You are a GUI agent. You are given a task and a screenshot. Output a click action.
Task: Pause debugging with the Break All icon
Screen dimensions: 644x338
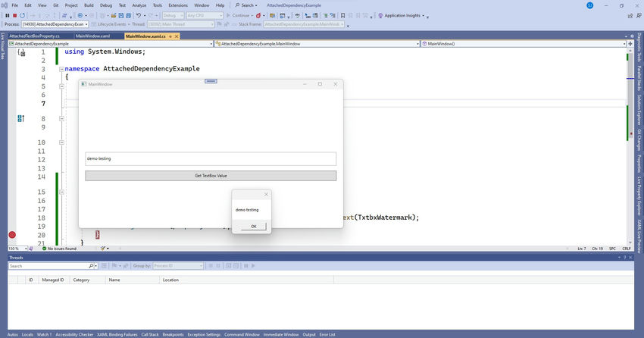click(x=8, y=16)
